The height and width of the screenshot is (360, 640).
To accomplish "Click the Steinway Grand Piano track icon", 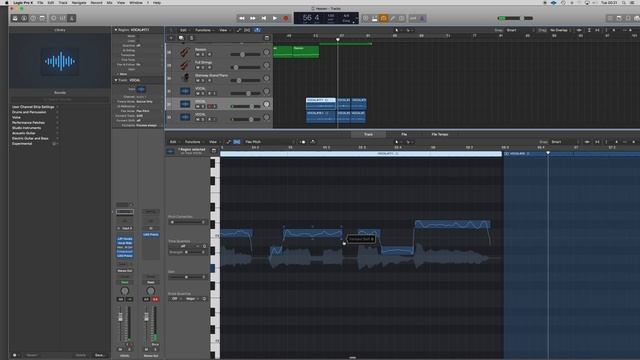I will click(x=185, y=78).
